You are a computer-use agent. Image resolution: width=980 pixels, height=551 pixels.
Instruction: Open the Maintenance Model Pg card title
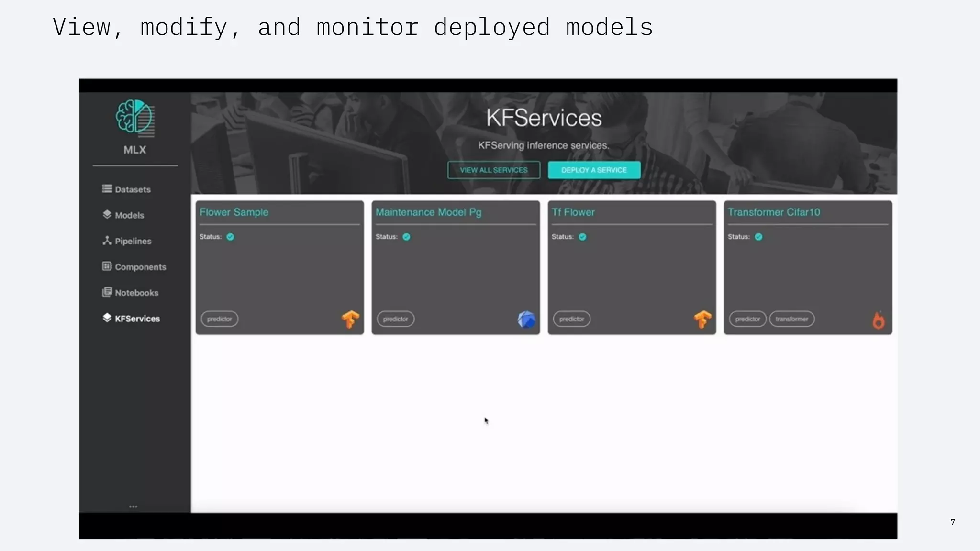pos(428,212)
